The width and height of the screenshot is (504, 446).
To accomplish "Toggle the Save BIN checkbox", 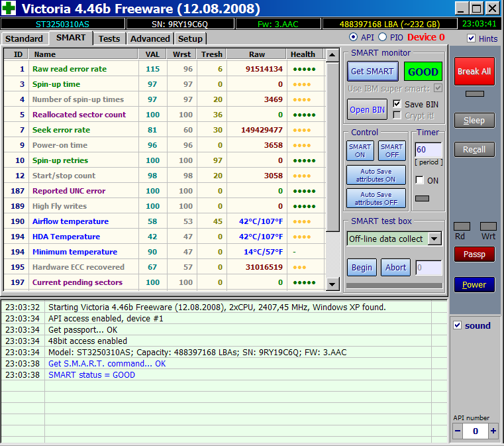I will 397,104.
